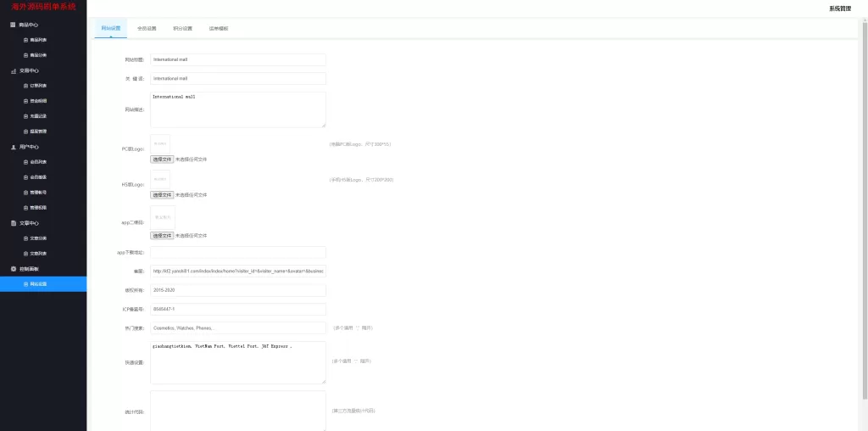Image resolution: width=868 pixels, height=431 pixels.
Task: Click the hint text beside 统计代码
Action: [353, 411]
